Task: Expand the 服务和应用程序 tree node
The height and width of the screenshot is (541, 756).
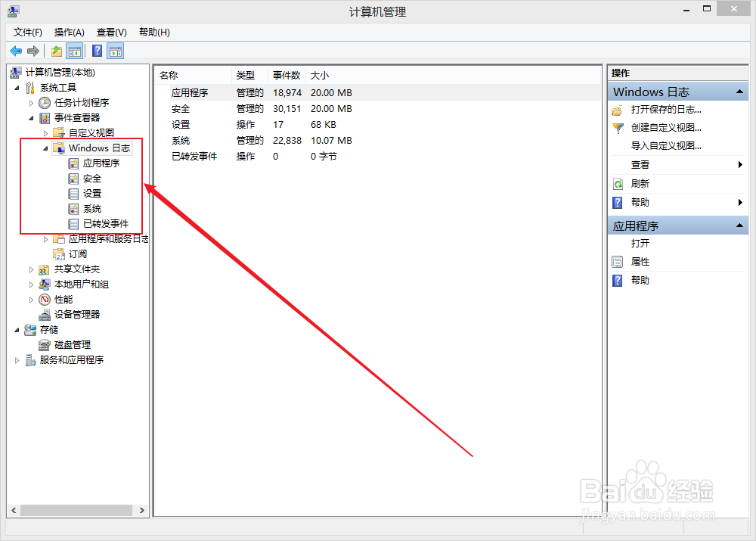Action: [17, 360]
